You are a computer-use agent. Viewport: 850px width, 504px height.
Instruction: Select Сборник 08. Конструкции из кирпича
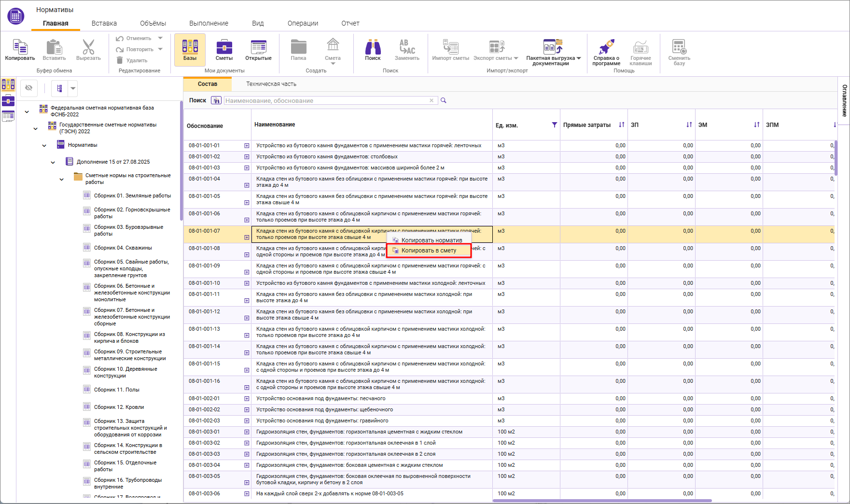pos(129,337)
